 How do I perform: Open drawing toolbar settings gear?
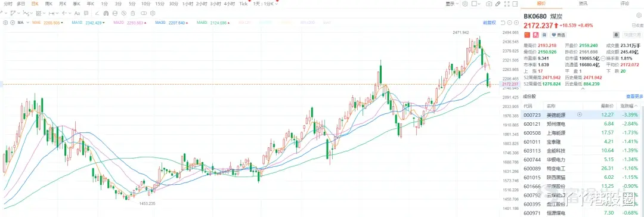coord(153,13)
